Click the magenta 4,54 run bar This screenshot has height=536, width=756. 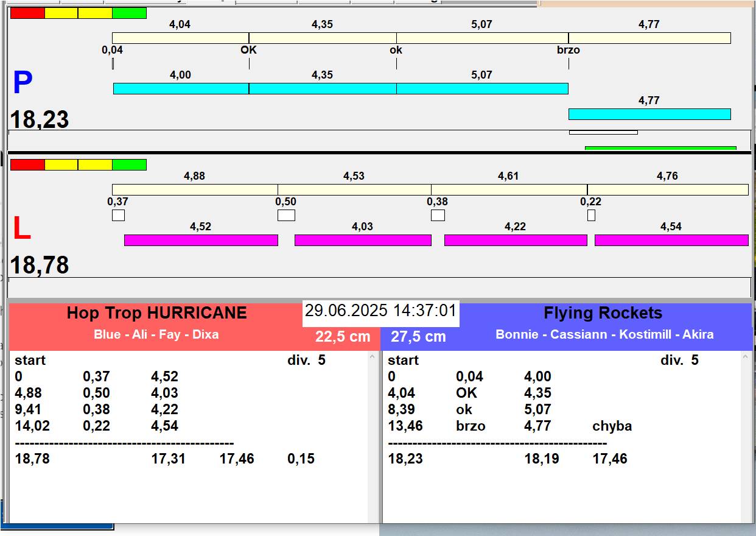[x=671, y=240]
